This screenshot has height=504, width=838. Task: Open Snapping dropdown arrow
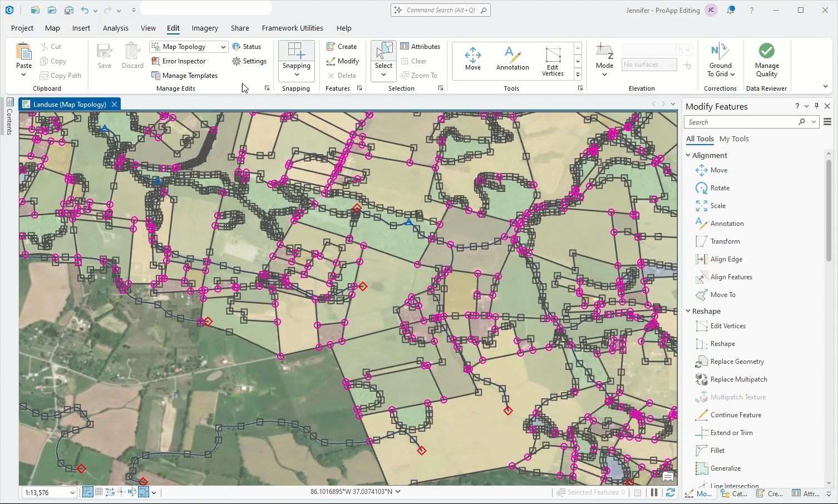pos(297,75)
